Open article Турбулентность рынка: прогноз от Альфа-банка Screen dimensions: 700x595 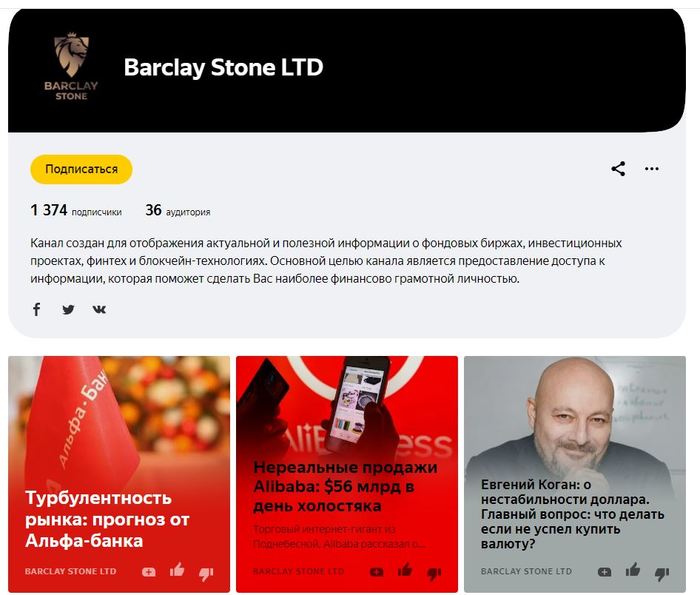point(107,519)
